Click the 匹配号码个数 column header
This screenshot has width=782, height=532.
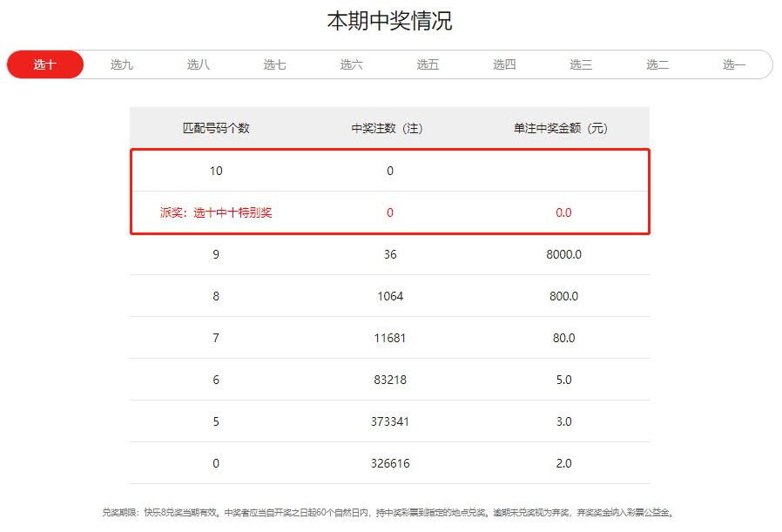(216, 128)
